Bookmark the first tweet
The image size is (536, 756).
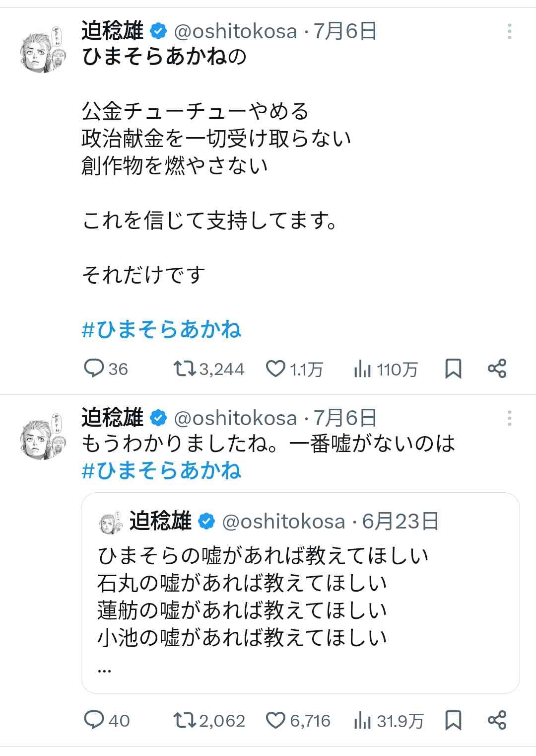tap(453, 369)
